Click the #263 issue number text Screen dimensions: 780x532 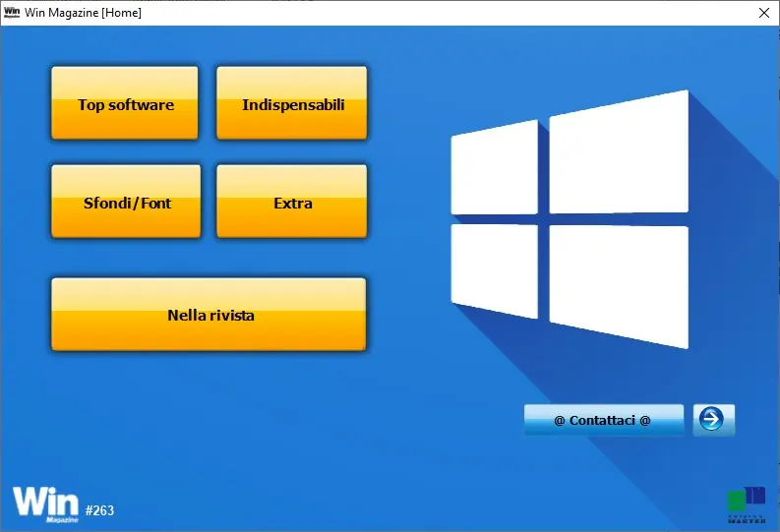coord(99,510)
